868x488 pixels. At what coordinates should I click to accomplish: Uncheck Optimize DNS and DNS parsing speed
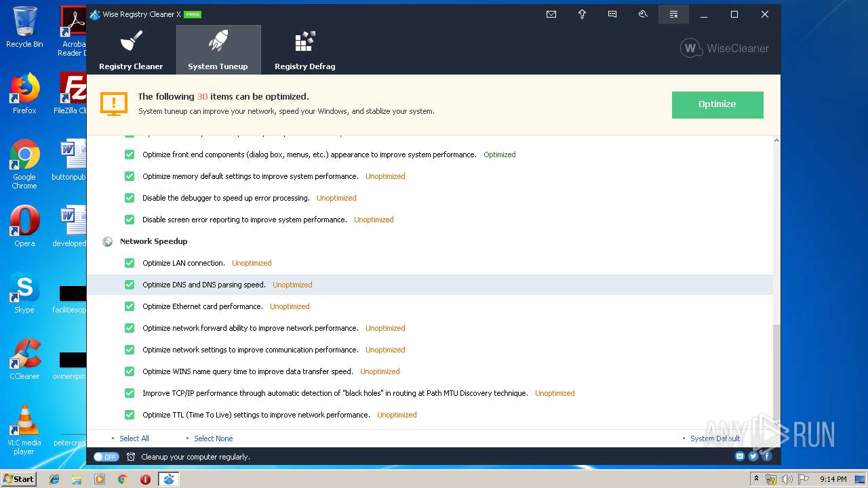click(130, 285)
